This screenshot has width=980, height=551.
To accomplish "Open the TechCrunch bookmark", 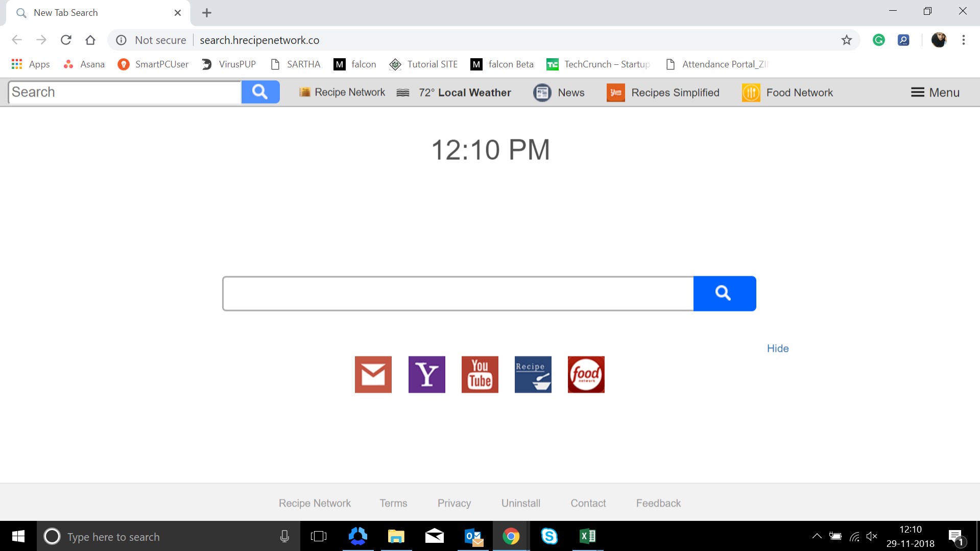I will (x=597, y=64).
